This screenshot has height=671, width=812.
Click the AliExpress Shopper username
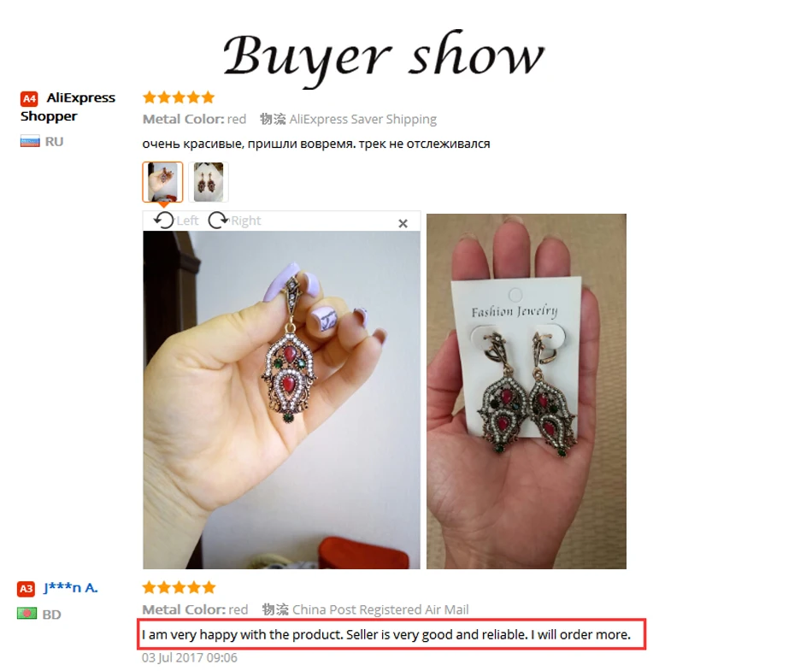(68, 107)
